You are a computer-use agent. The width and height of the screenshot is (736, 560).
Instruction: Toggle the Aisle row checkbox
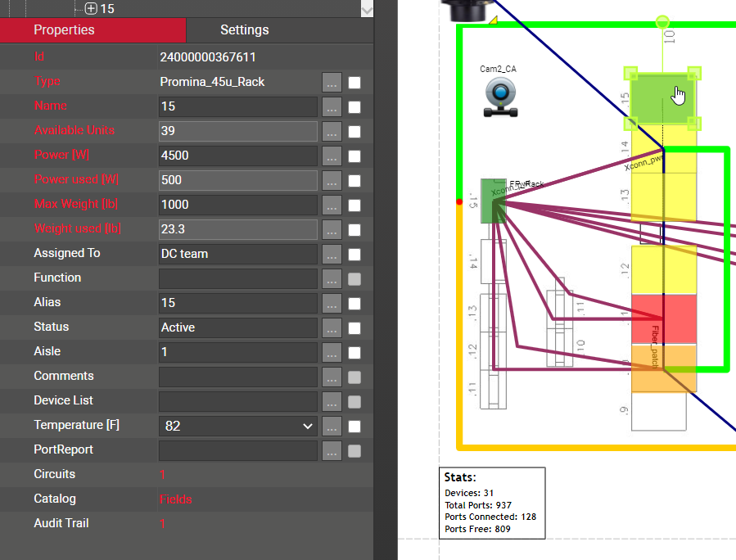(354, 352)
